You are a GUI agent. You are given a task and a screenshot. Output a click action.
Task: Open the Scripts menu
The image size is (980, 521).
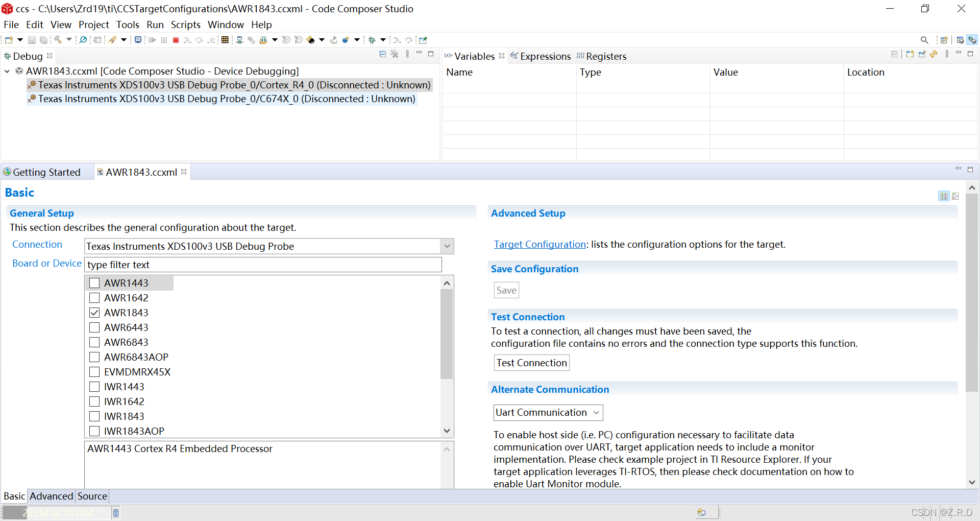pyautogui.click(x=185, y=25)
